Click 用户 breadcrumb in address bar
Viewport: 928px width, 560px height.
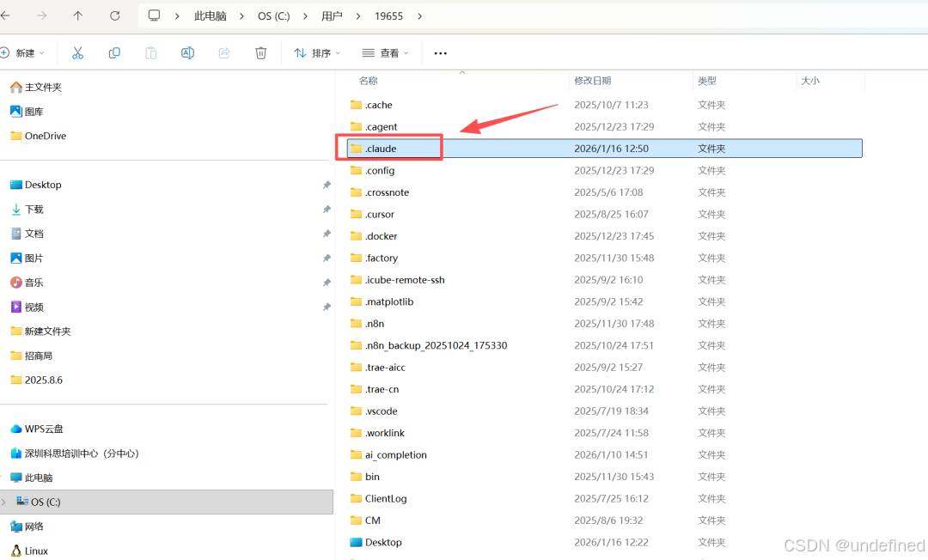(332, 16)
